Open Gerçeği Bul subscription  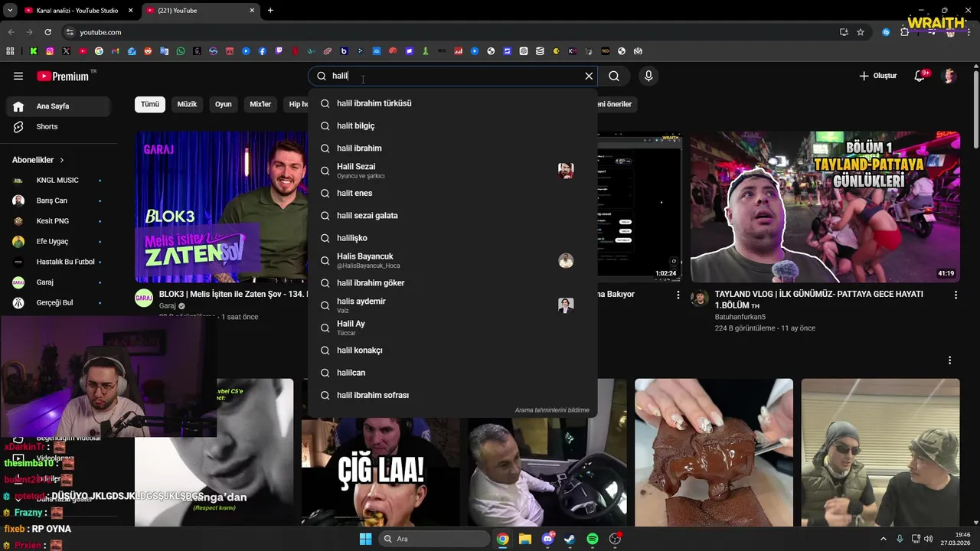58,302
